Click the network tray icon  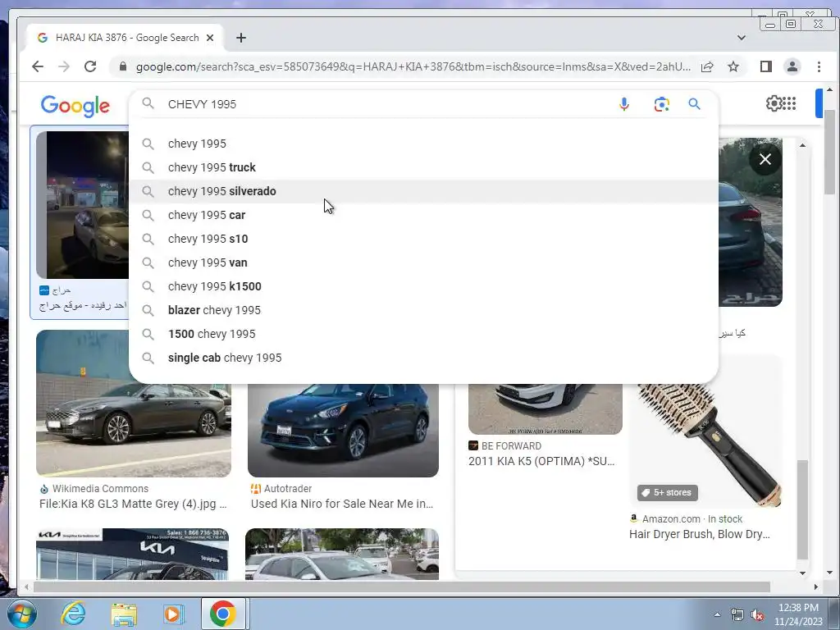pyautogui.click(x=737, y=615)
